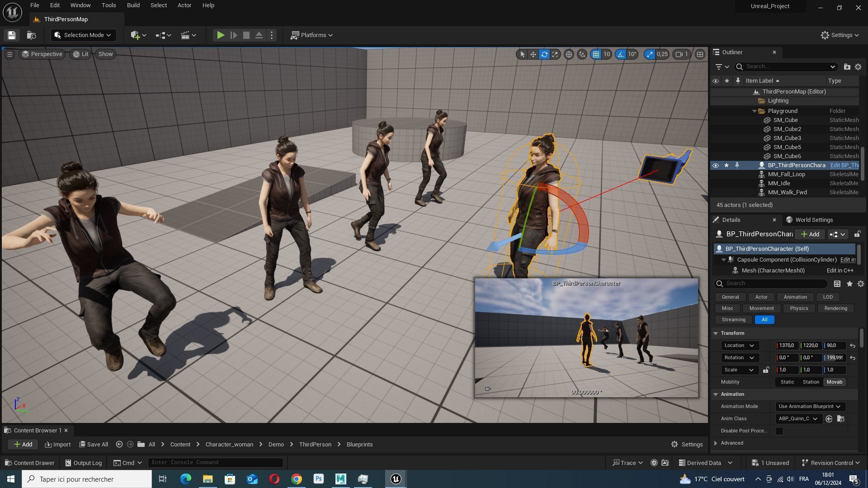This screenshot has height=488, width=868.
Task: Open play options three-dot menu
Action: point(272,35)
